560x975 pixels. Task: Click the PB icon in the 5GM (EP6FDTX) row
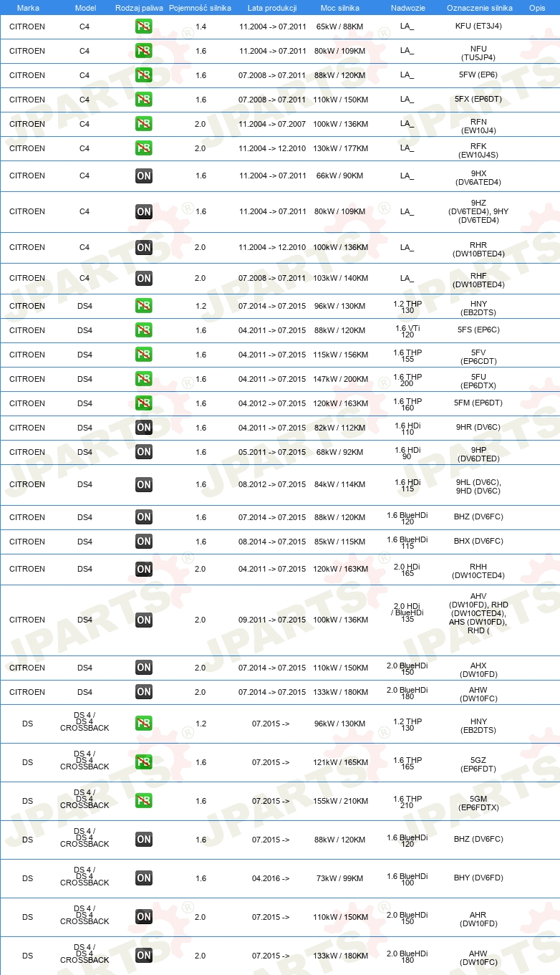click(x=144, y=801)
